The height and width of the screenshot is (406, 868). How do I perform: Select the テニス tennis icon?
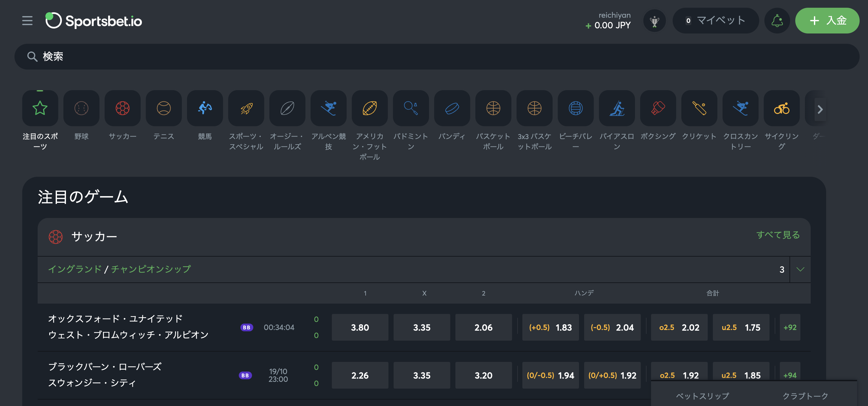coord(164,108)
